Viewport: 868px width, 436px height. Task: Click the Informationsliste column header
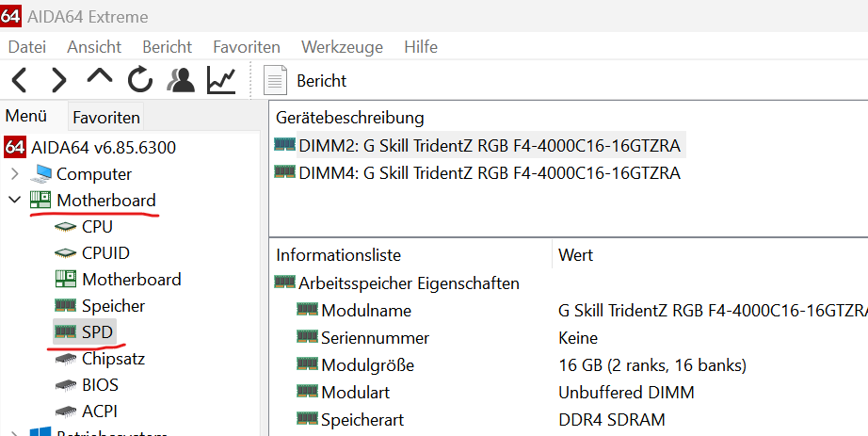tap(338, 255)
